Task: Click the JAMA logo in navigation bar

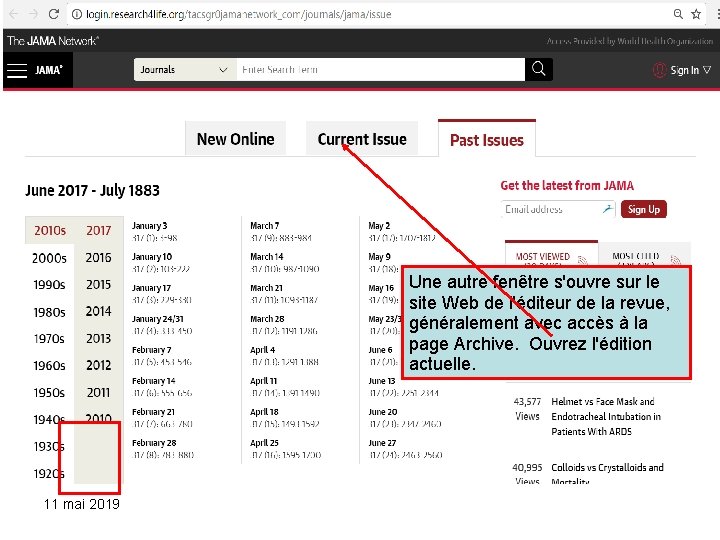Action: (49, 70)
